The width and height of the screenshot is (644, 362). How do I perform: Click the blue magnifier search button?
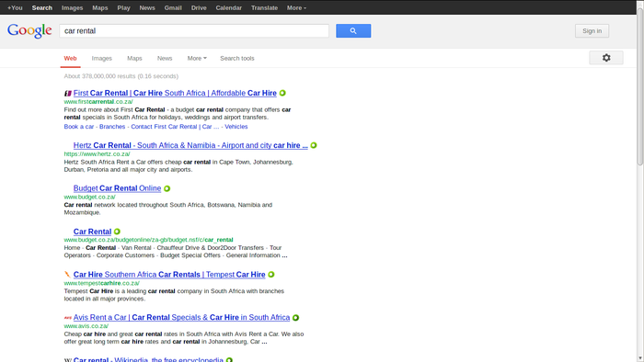click(x=353, y=30)
